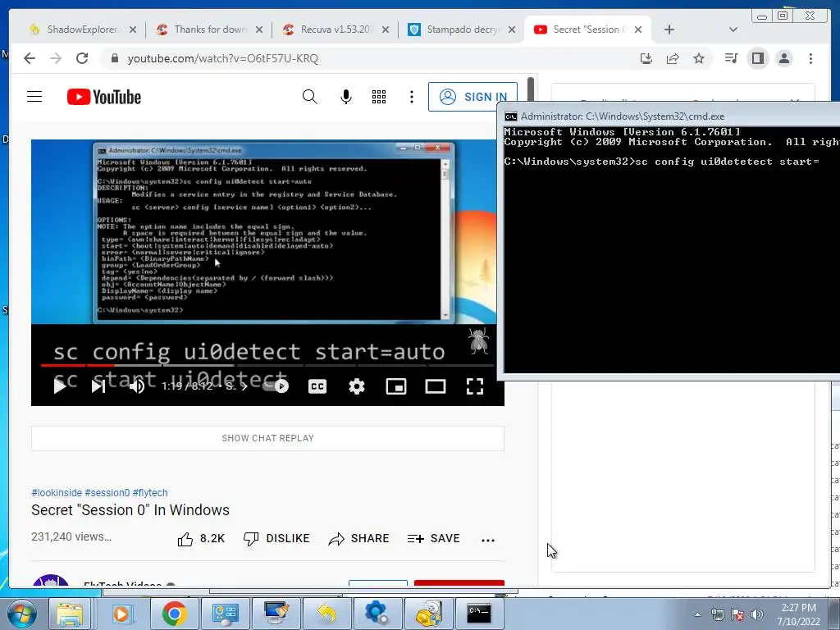The height and width of the screenshot is (630, 840).
Task: Click SIGN IN button
Action: 472,97
